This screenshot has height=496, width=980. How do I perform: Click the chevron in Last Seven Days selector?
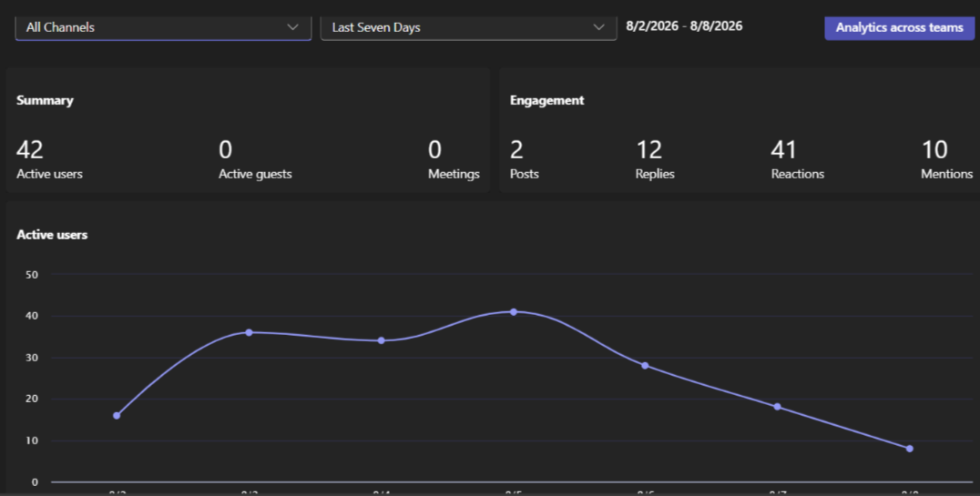[x=598, y=27]
